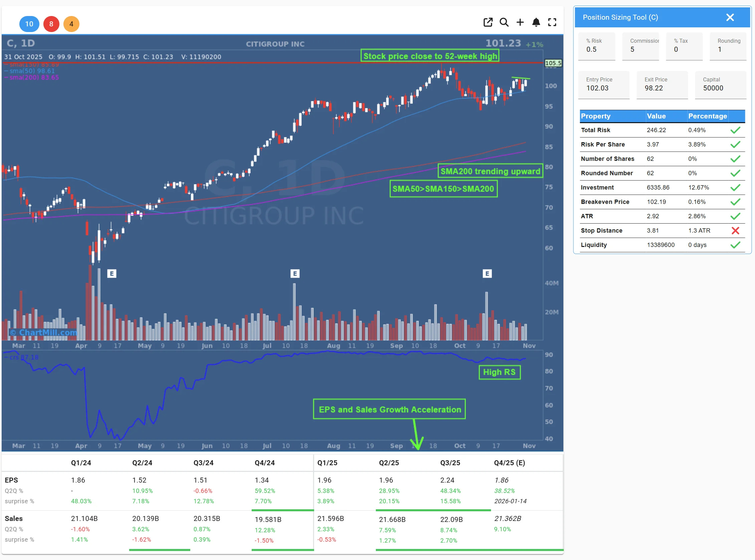The height and width of the screenshot is (560, 755).
Task: Click the bell alert icon
Action: click(x=536, y=22)
